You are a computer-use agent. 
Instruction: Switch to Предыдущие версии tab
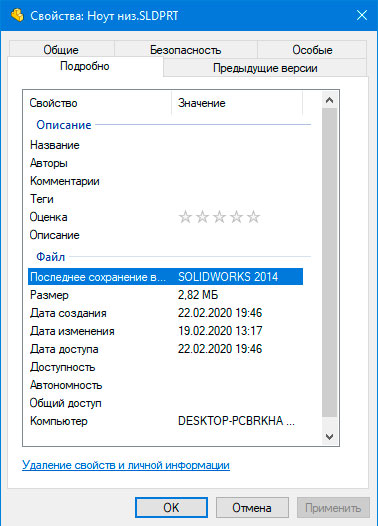[x=265, y=68]
